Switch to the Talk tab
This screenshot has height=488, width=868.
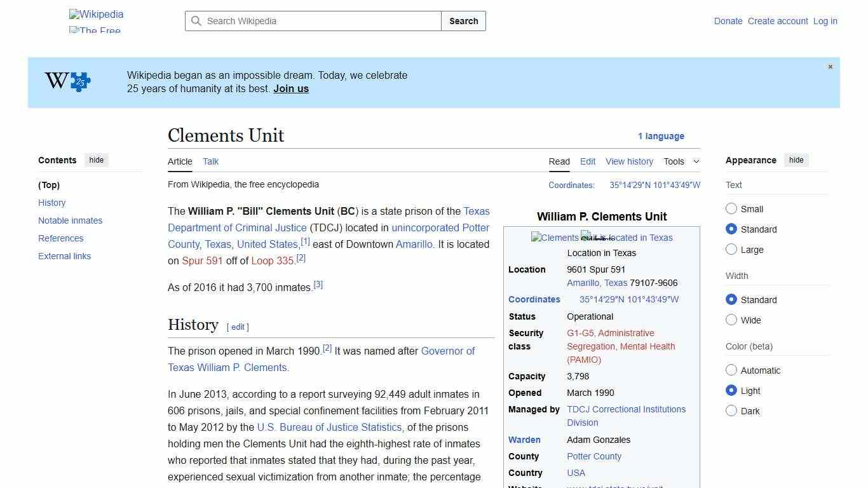(210, 161)
